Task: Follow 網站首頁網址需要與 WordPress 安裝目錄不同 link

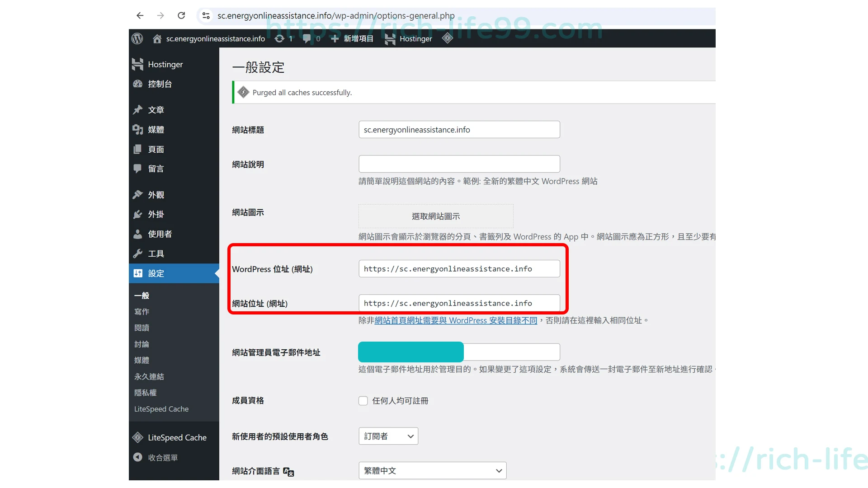Action: (456, 320)
